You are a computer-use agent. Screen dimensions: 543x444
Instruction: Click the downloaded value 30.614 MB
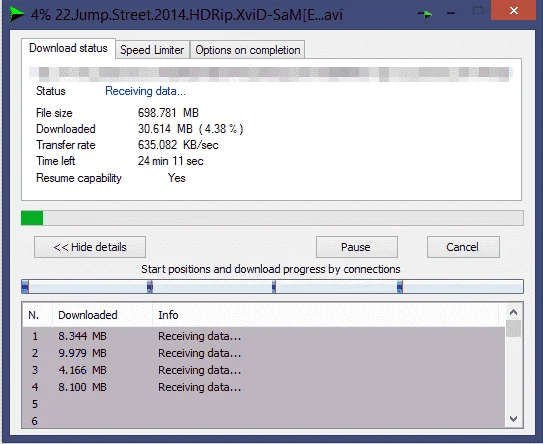pos(191,129)
